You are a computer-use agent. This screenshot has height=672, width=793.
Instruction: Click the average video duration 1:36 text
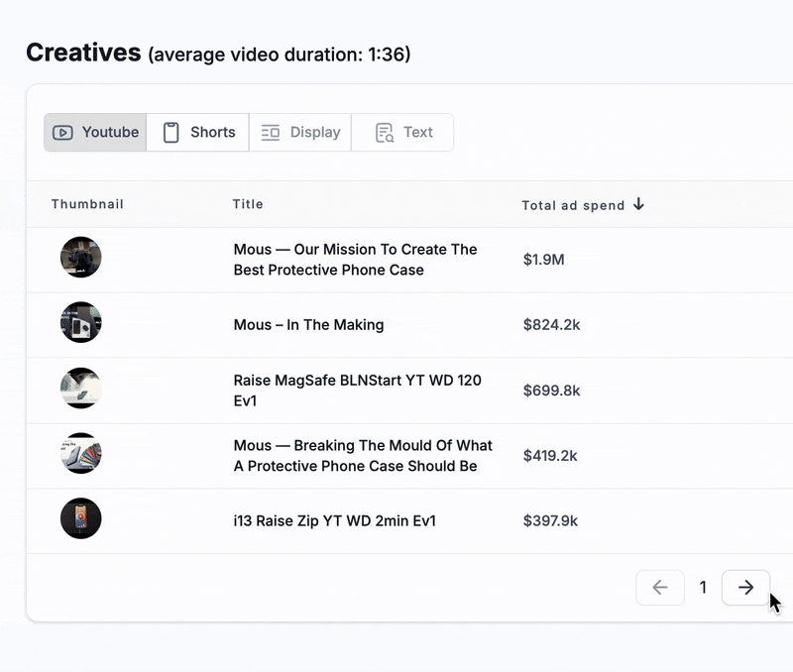point(280,55)
